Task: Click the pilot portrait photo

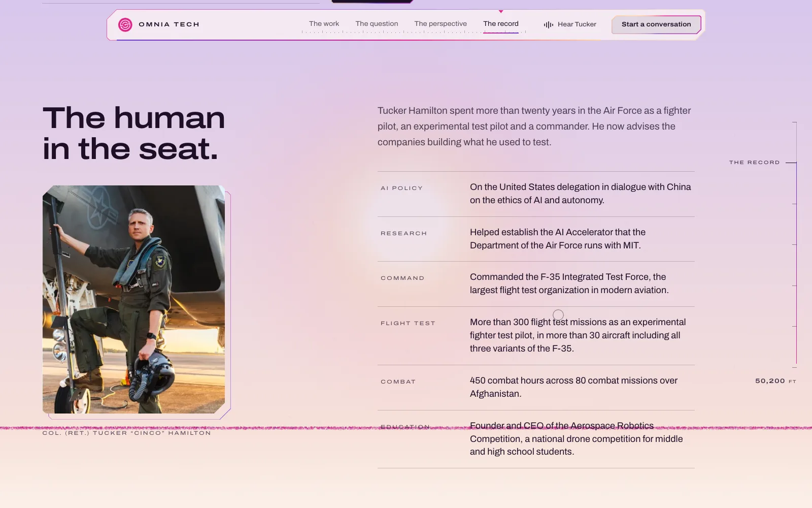Action: pos(133,299)
